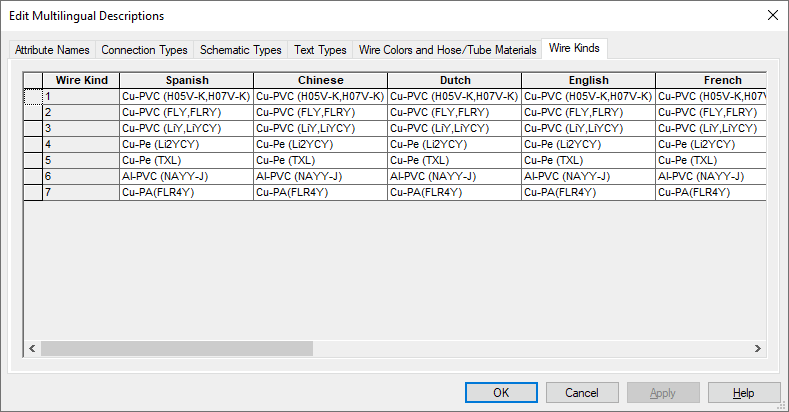Select row header for wire kind 7

33,193
